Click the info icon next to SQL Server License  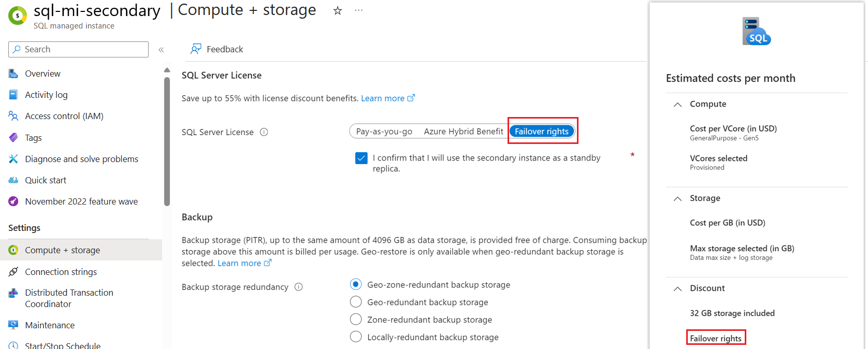(264, 132)
